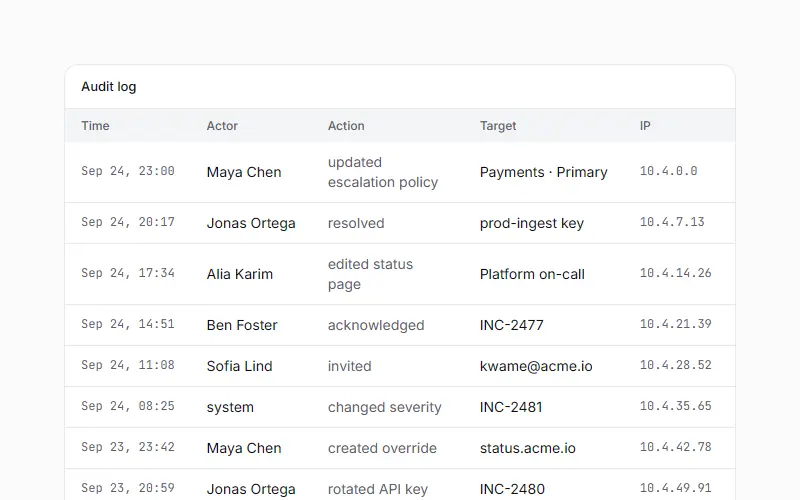Click the Payments · Primary target
This screenshot has width=800, height=500.
point(543,172)
